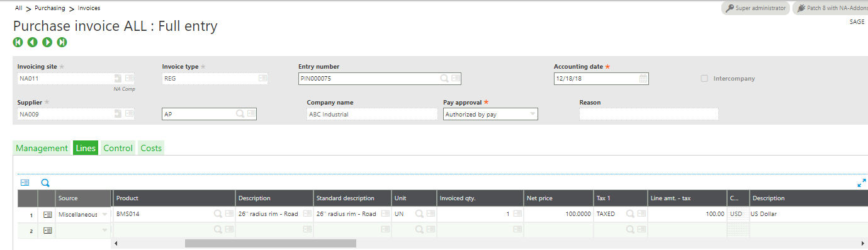The height and width of the screenshot is (250, 868).
Task: Open the selection icon in the AP field
Action: [x=251, y=114]
